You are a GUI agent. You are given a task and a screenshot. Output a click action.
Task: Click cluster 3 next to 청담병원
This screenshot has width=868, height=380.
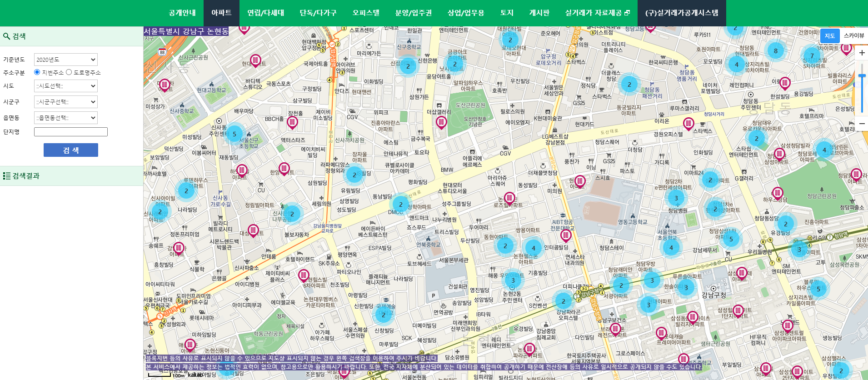(x=676, y=198)
